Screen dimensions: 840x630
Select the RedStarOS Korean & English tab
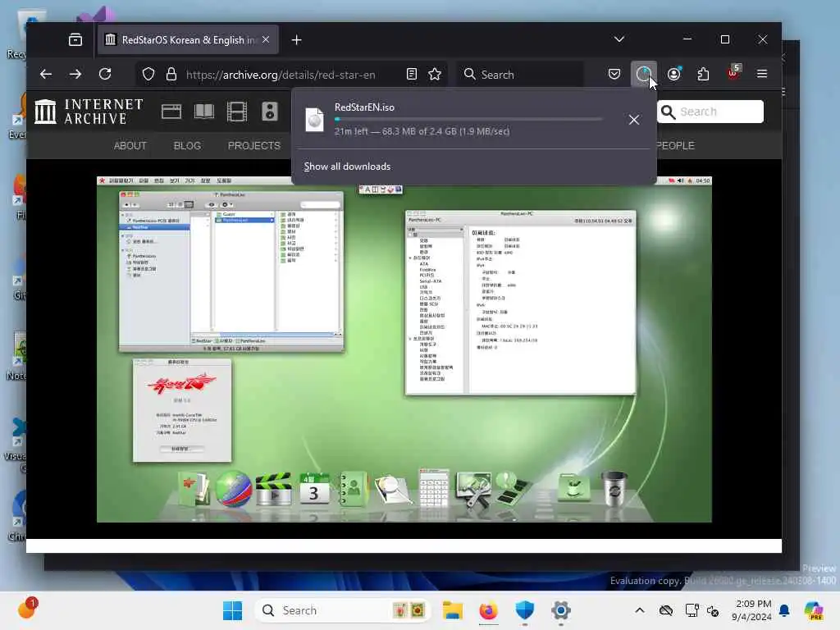click(x=188, y=39)
